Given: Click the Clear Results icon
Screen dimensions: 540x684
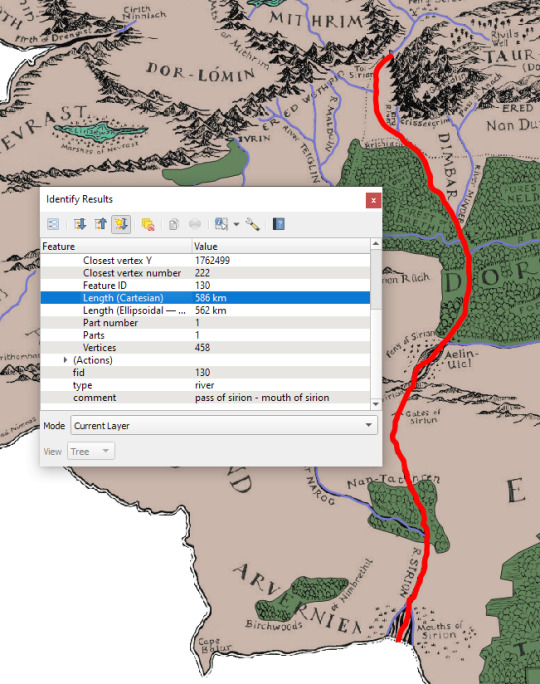Looking at the screenshot, I should tap(148, 224).
